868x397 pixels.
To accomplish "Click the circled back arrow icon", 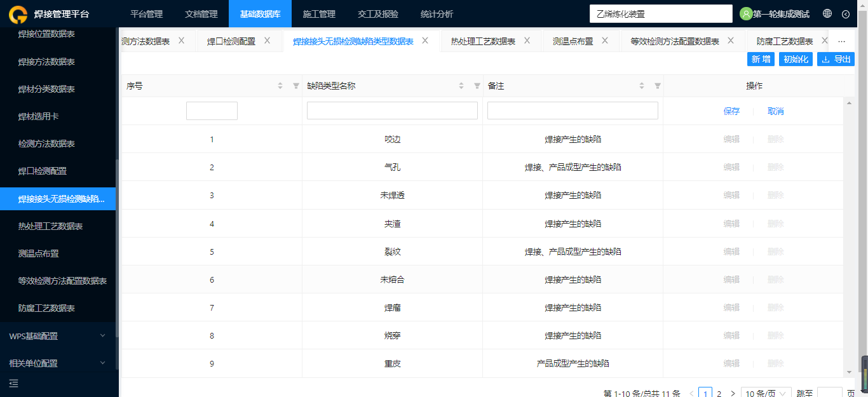I will pos(846,14).
